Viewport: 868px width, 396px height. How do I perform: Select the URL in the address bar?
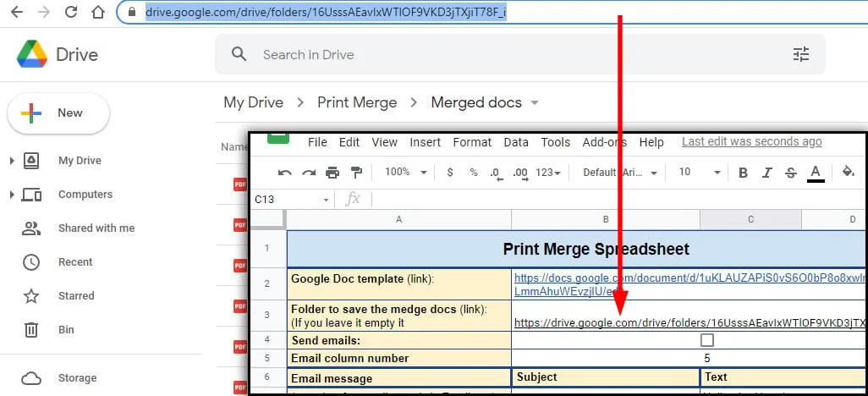pyautogui.click(x=326, y=12)
